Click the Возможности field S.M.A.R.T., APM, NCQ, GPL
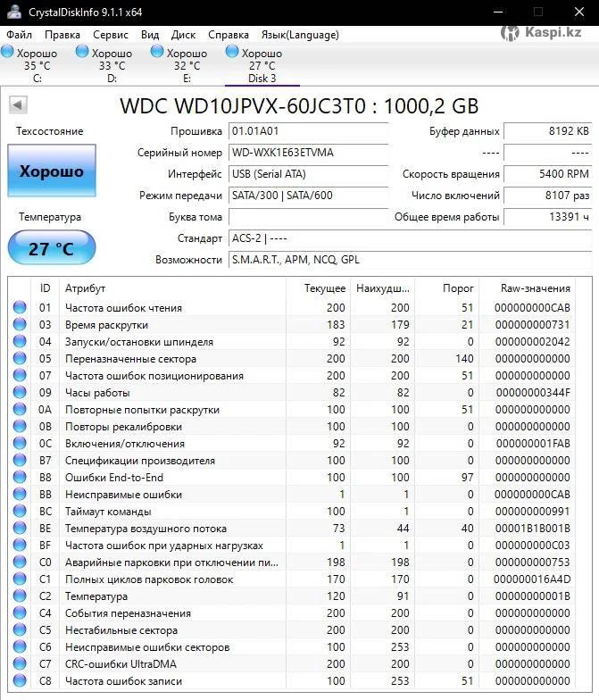Image resolution: width=599 pixels, height=700 pixels. coord(411,260)
